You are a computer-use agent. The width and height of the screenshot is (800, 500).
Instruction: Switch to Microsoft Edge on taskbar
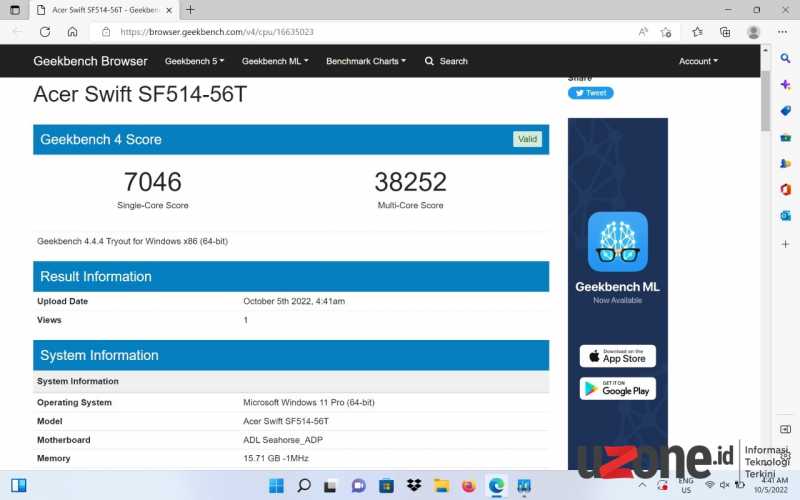[496, 485]
